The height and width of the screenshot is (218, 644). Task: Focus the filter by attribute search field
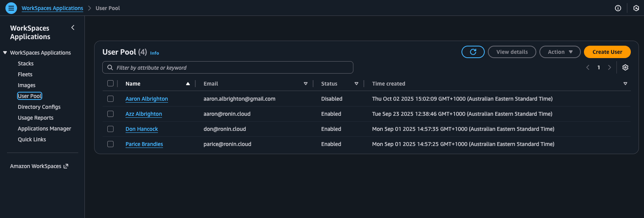228,67
